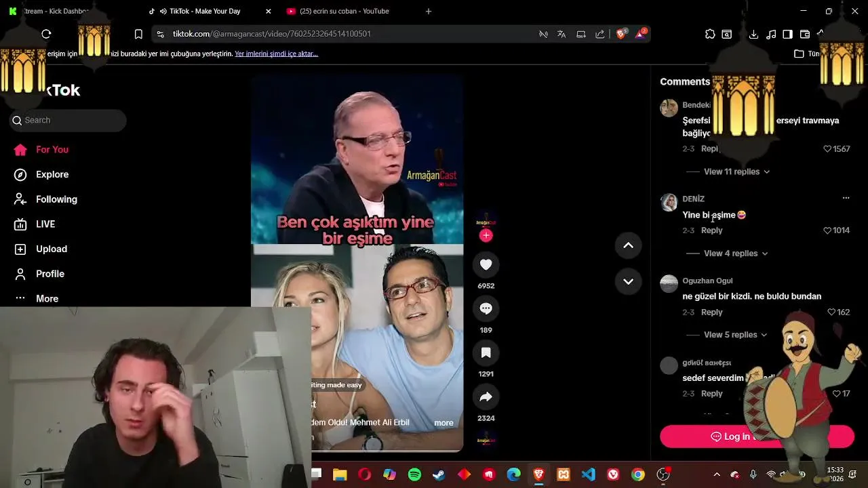Viewport: 868px width, 488px height.
Task: Go to the previous video with up arrow
Action: point(628,245)
